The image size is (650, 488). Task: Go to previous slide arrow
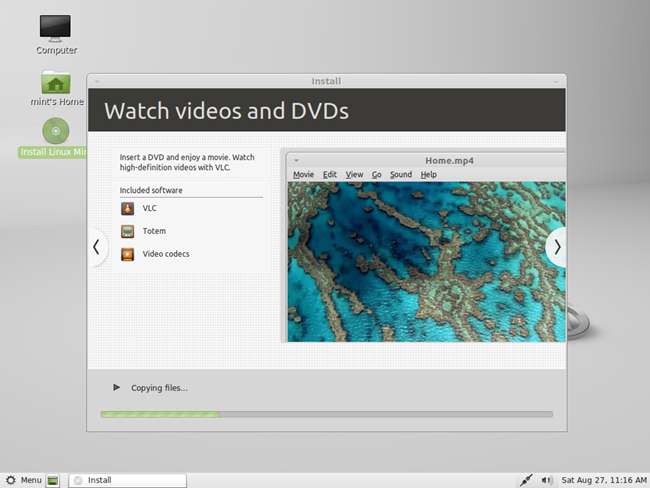point(97,247)
